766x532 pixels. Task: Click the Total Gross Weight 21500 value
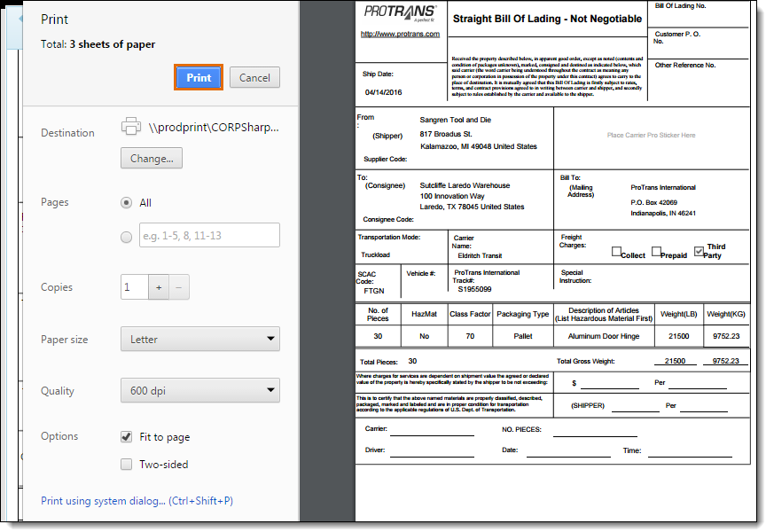pyautogui.click(x=675, y=361)
